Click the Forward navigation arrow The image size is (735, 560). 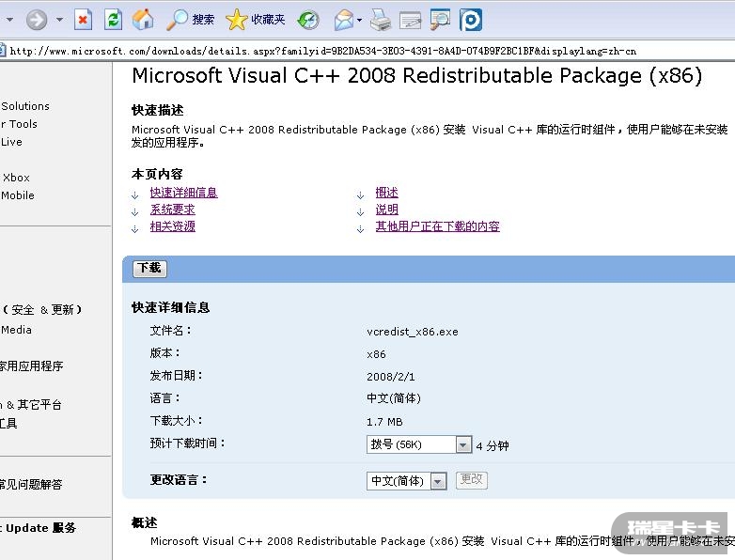[37, 20]
